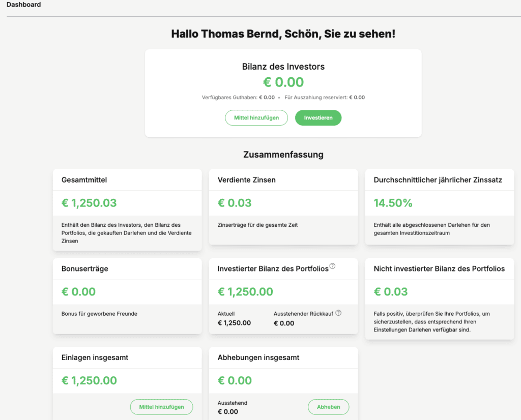Click the Zusammenfassung section heading

(283, 155)
